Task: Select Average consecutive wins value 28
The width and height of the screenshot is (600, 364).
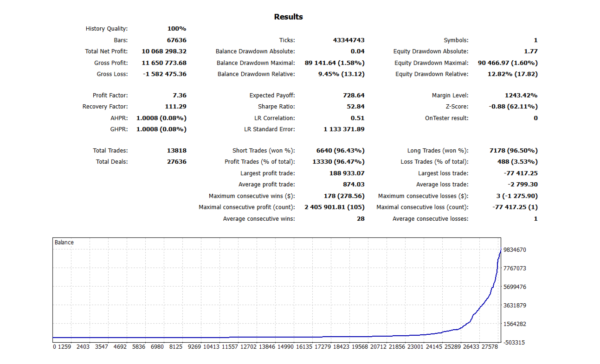Action: (361, 219)
